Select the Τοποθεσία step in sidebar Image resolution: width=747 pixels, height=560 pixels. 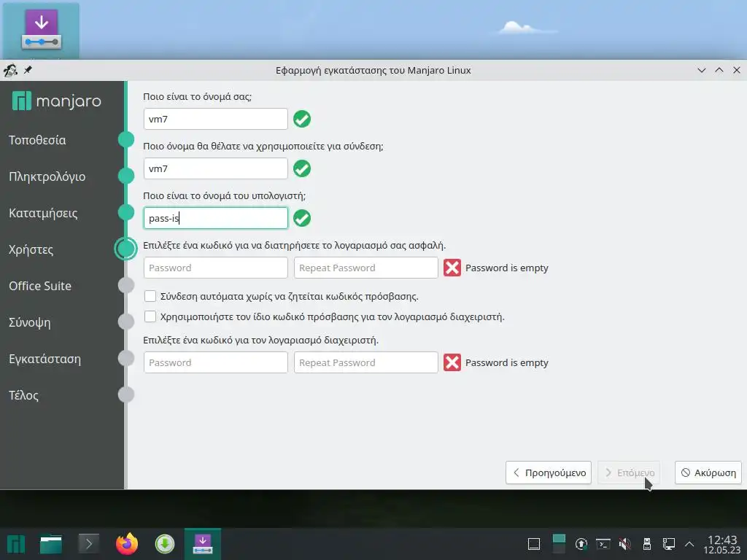(x=37, y=140)
